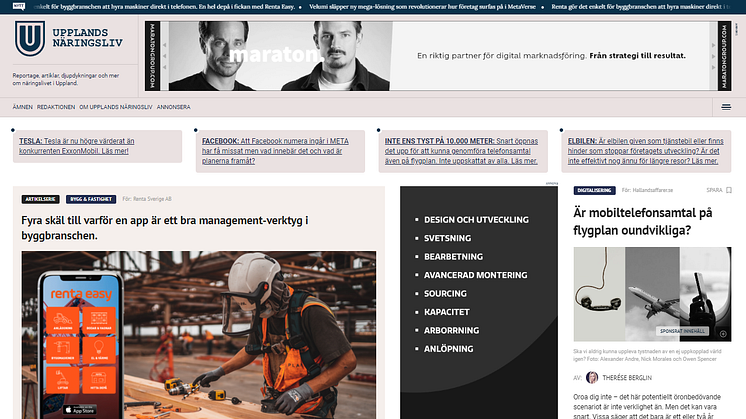
Task: Go to the Redaktionen page
Action: tap(56, 106)
